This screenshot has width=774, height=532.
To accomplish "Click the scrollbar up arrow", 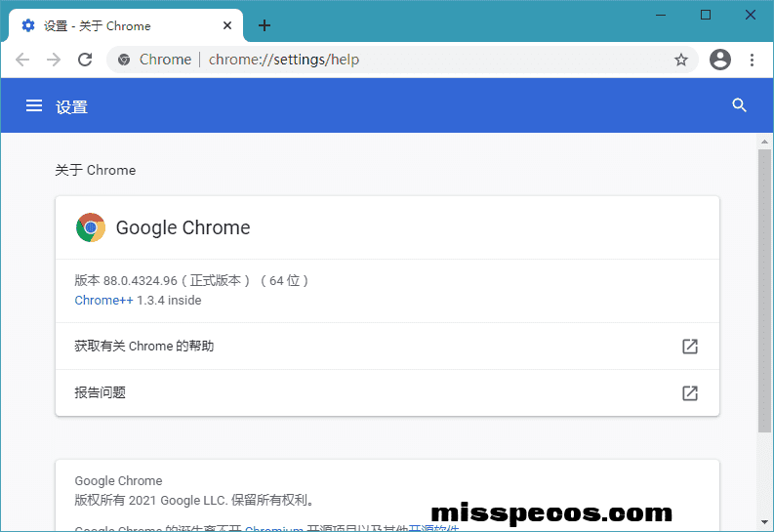I will tap(764, 142).
